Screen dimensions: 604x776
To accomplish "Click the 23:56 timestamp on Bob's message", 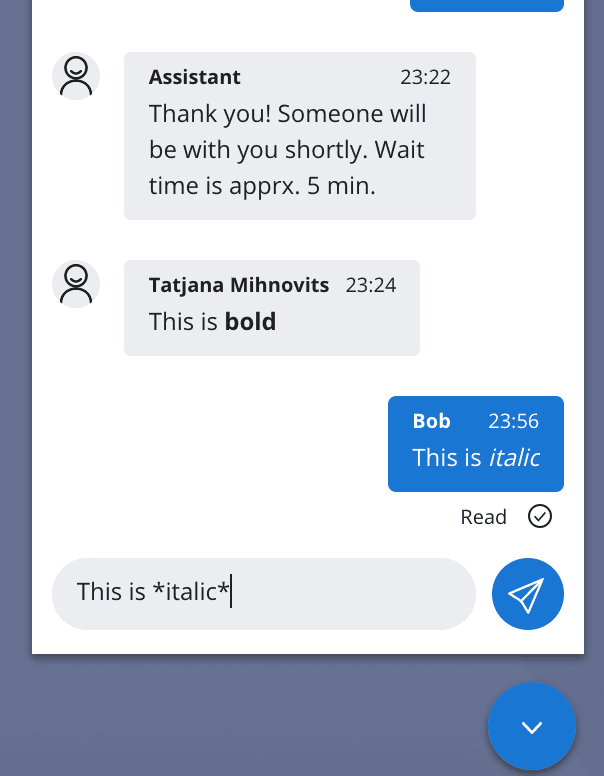I will [514, 421].
